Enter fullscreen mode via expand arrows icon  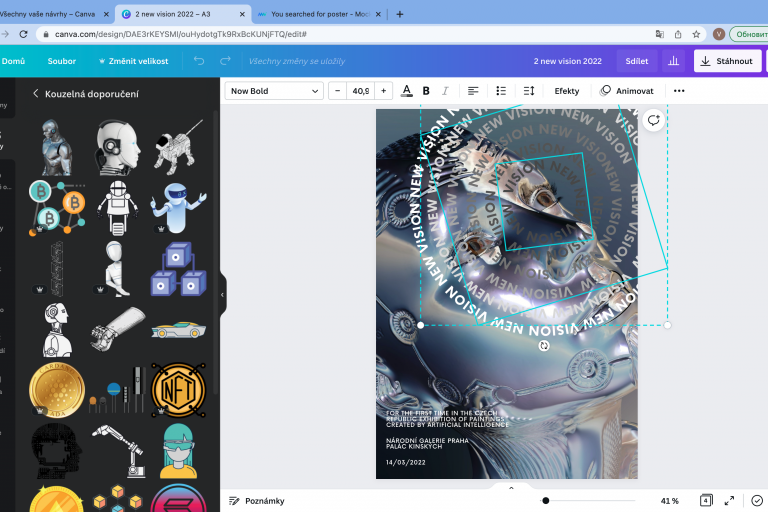[x=729, y=500]
